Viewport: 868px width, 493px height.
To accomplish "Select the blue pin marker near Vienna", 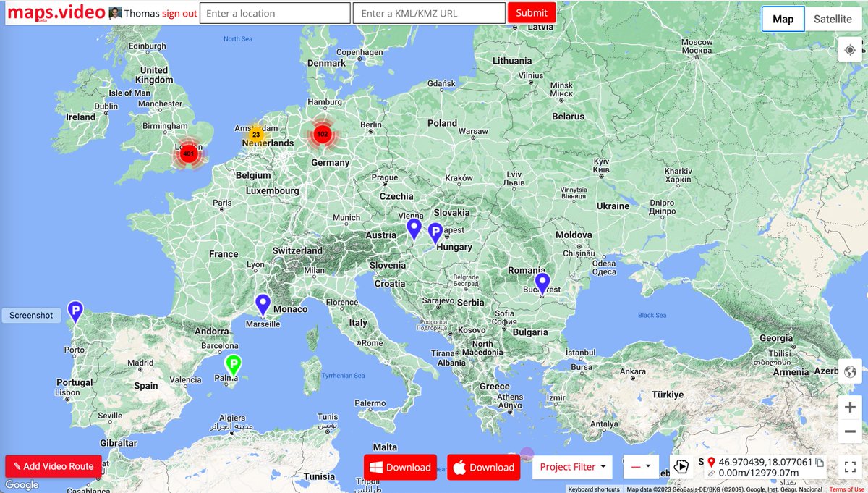I will 414,229.
